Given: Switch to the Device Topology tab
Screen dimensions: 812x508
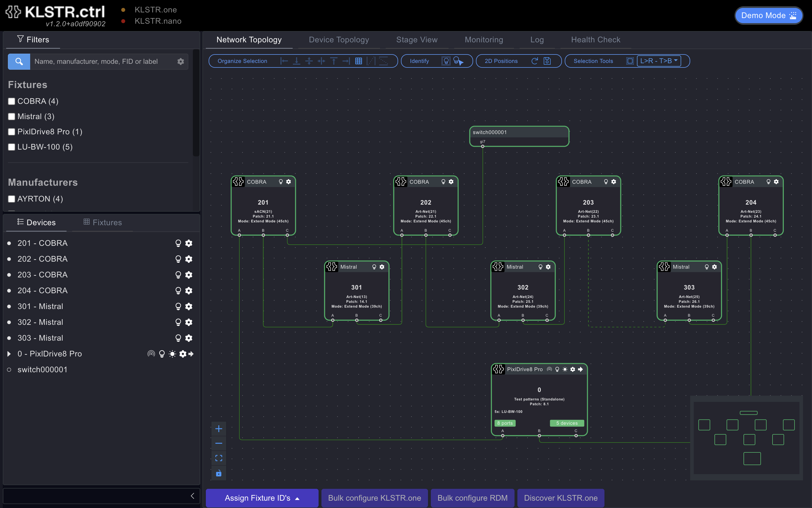Looking at the screenshot, I should 339,40.
